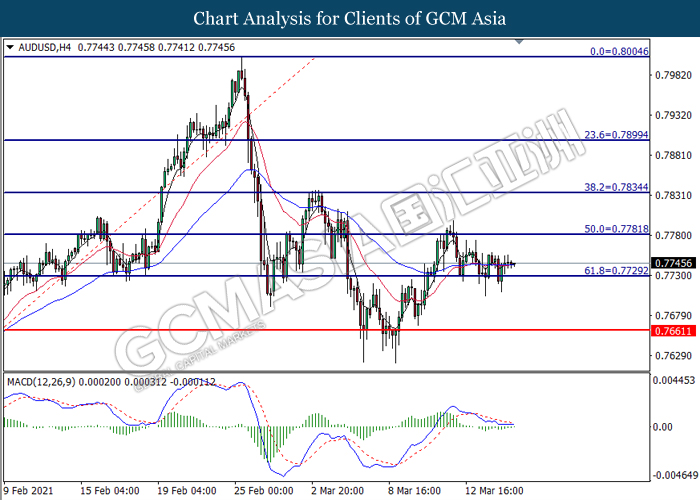Click the OHLC values 0.77443 0.77458 readout
Viewport: 700px width, 500px height.
(x=156, y=47)
